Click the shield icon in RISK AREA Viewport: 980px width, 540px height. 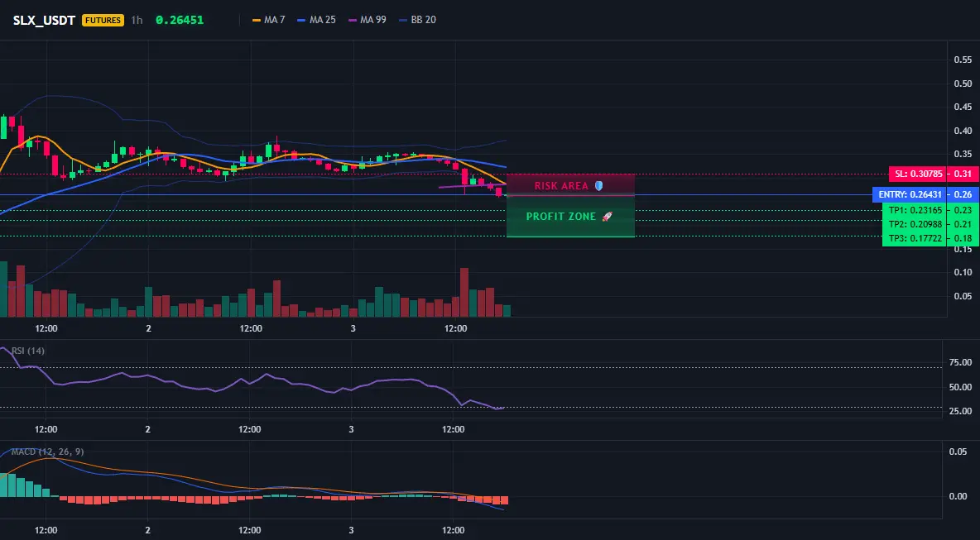598,185
